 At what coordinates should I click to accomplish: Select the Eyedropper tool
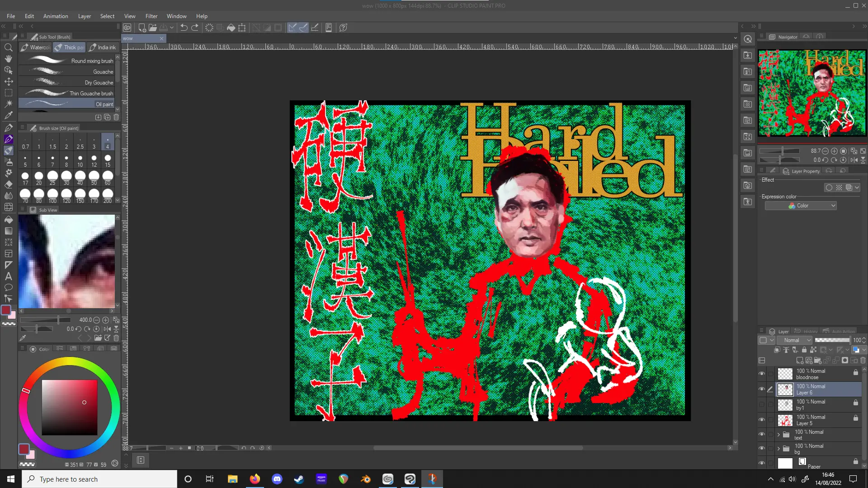coord(8,116)
